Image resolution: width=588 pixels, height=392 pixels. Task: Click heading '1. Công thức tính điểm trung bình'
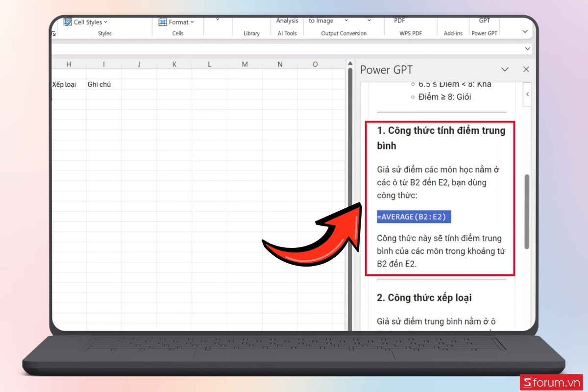tap(441, 138)
